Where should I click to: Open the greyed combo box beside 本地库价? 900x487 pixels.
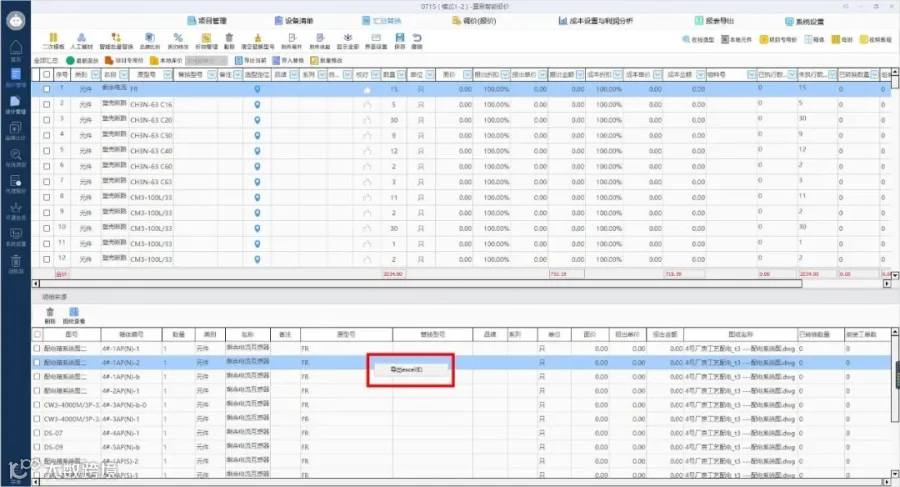click(206, 60)
